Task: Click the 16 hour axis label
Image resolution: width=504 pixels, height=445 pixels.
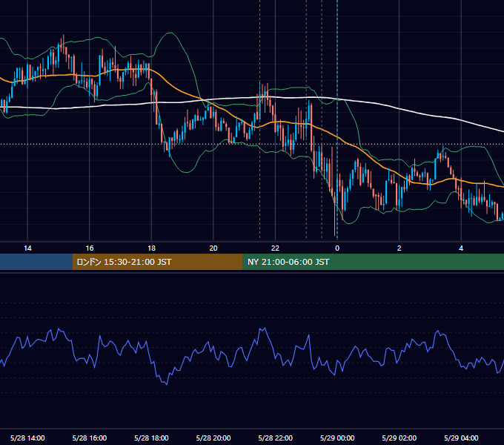Action: tap(90, 248)
